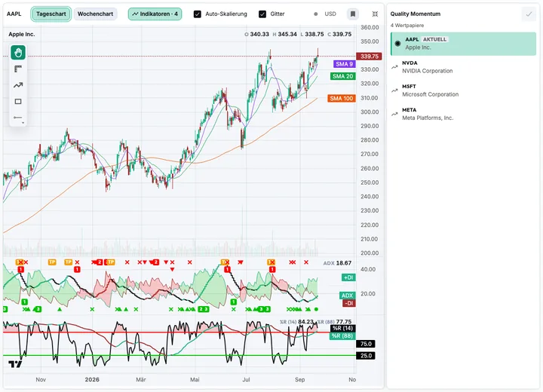Toggle the Gitter grid checkbox
This screenshot has height=392, width=543.
tap(262, 14)
